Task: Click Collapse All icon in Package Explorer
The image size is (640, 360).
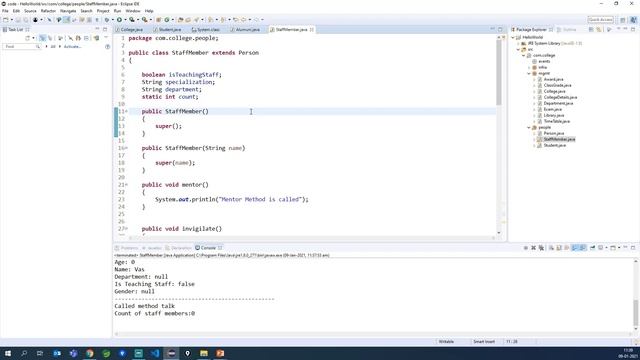Action: pos(591,29)
